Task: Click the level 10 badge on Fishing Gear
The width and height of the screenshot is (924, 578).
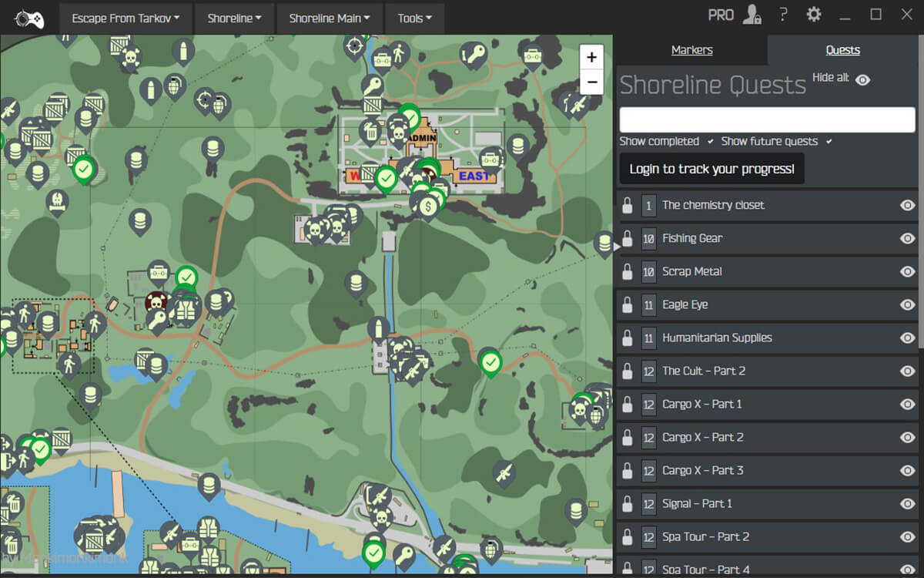Action: 648,238
